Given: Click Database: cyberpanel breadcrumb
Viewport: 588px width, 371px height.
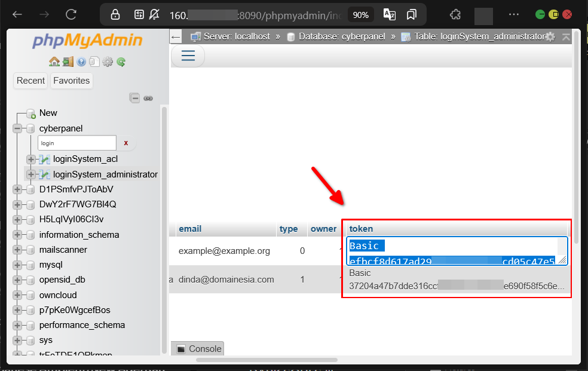Looking at the screenshot, I should pos(342,36).
